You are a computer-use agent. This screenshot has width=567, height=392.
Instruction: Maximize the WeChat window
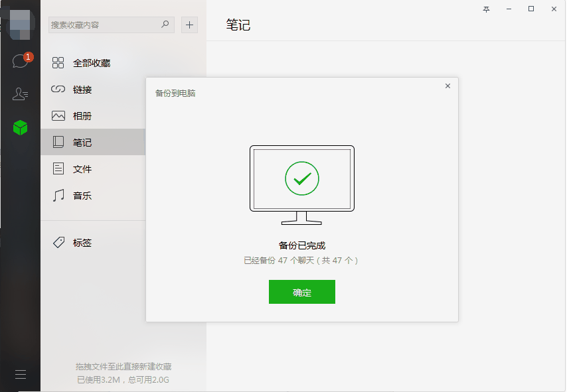(531, 9)
